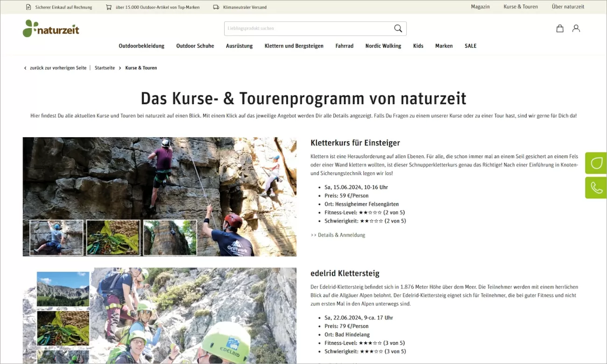This screenshot has width=607, height=364.
Task: Visit the Über naturzeit page
Action: [x=568, y=7]
